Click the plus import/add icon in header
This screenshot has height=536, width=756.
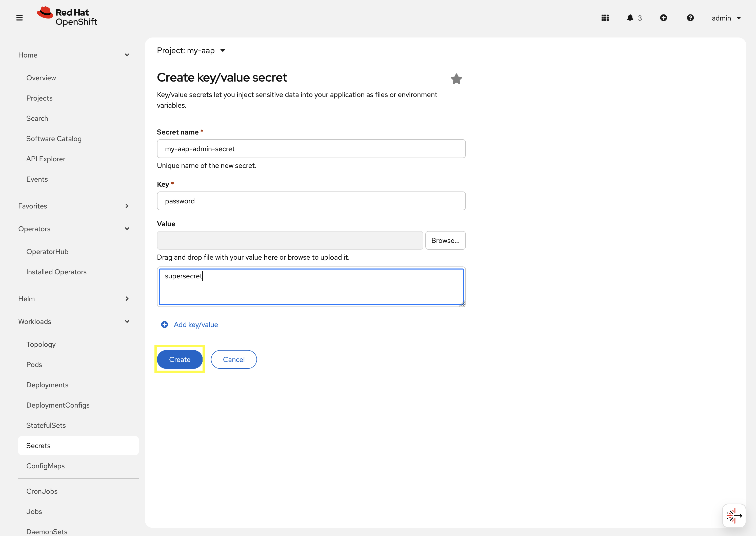(663, 18)
